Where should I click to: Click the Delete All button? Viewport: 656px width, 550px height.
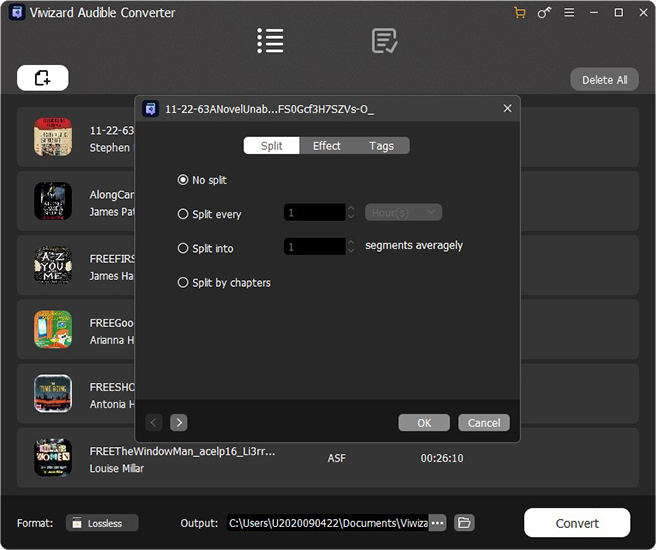pos(605,79)
